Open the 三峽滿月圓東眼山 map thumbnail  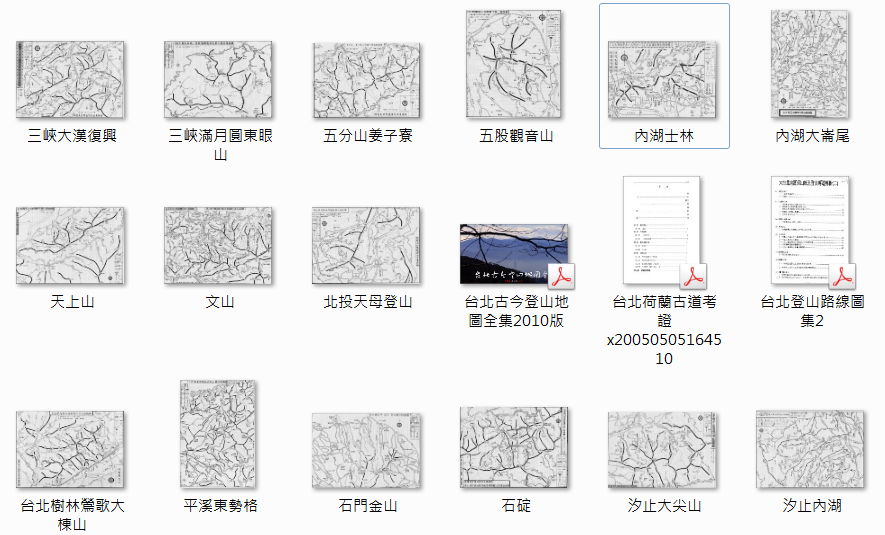(x=218, y=80)
